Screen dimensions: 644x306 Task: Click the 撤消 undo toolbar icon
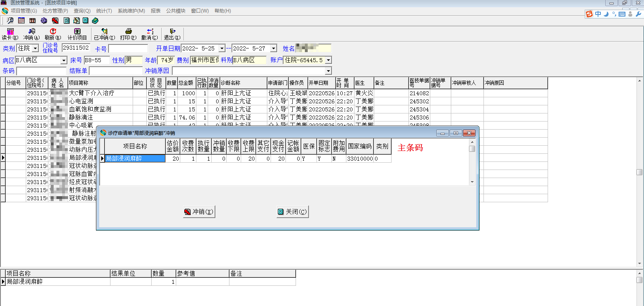coord(150,31)
